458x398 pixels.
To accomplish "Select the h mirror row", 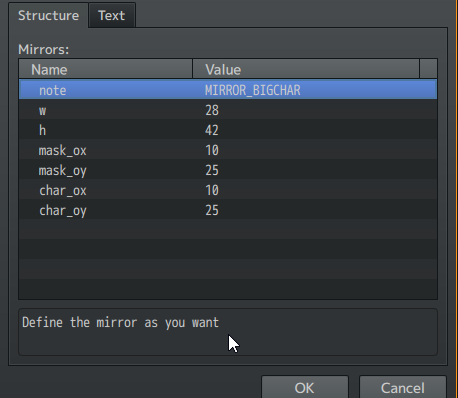I will 228,129.
